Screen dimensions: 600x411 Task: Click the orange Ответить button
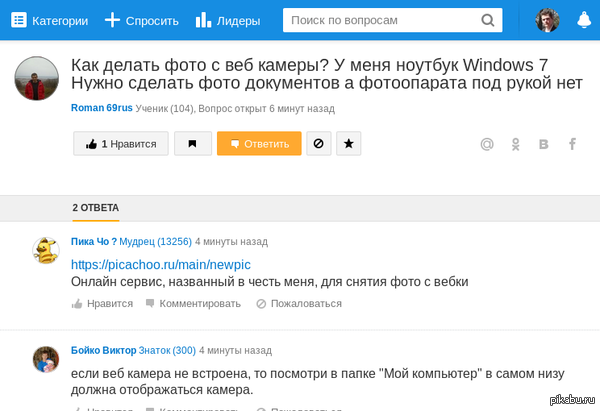(259, 144)
